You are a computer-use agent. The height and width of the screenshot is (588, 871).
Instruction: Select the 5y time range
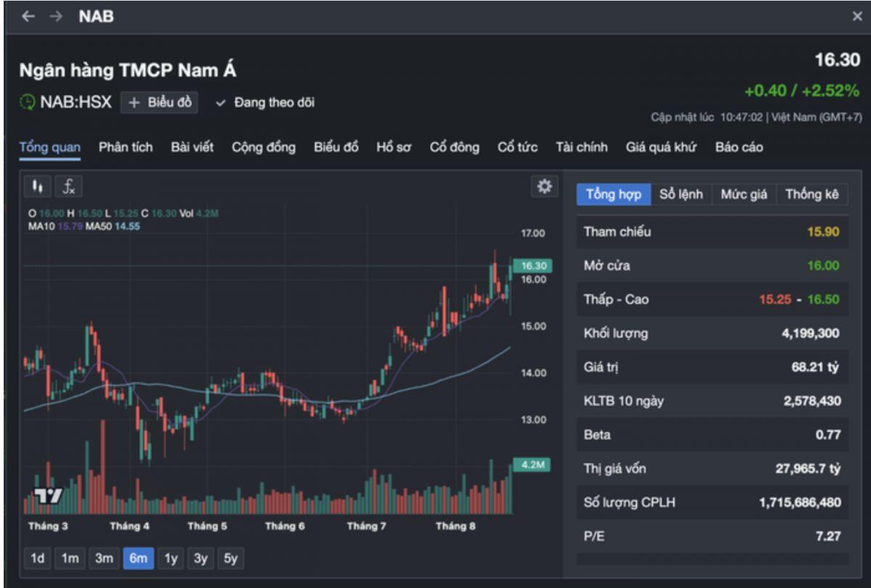231,558
